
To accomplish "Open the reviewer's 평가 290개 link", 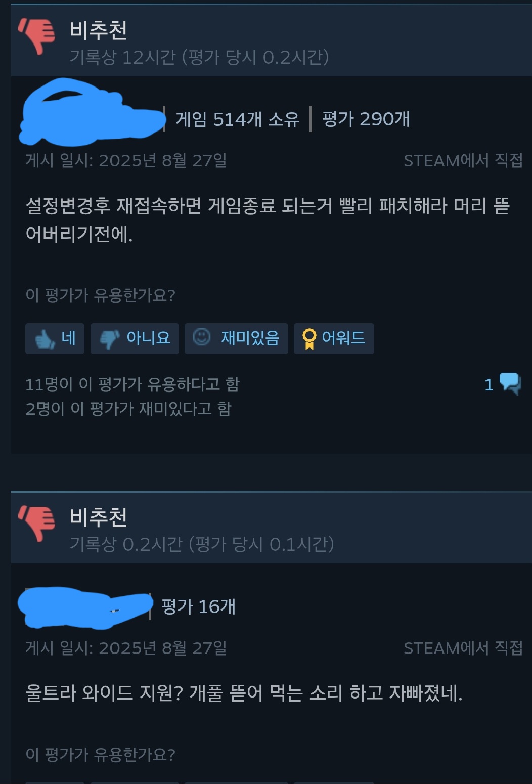I will (366, 119).
